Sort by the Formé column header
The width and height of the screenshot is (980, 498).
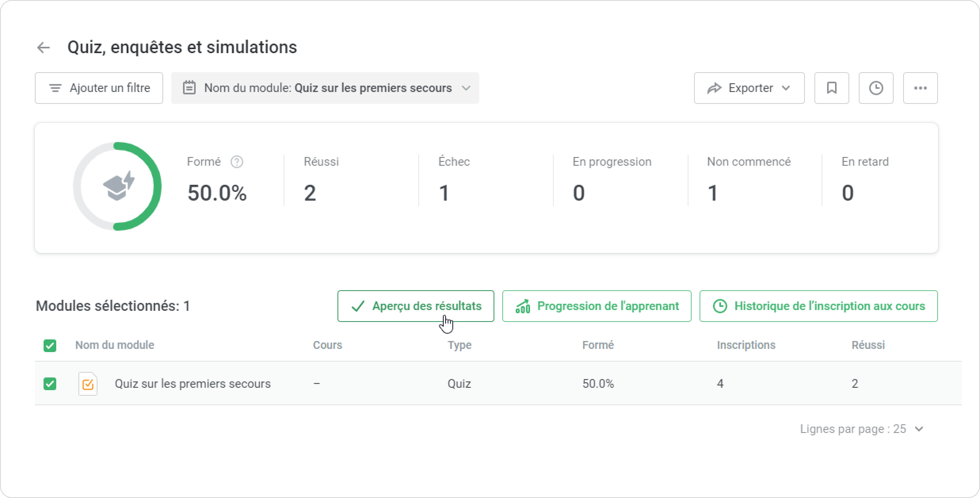[x=598, y=345]
